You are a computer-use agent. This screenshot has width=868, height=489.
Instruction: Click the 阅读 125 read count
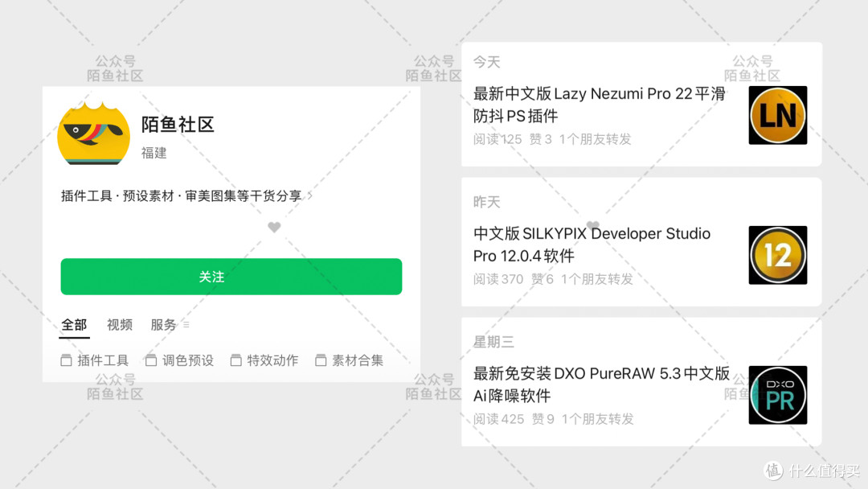pos(497,139)
